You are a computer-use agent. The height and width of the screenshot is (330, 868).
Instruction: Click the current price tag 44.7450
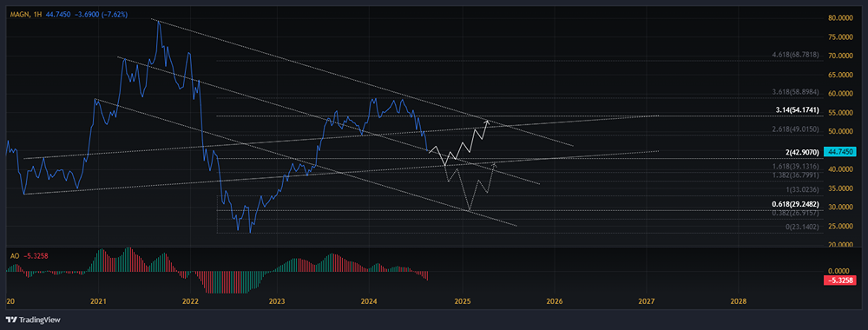click(x=840, y=151)
